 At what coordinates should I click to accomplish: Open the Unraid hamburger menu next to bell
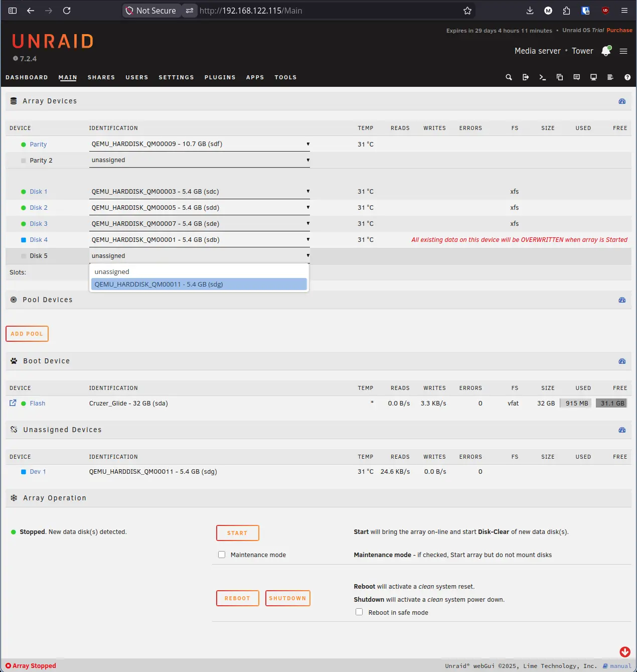pyautogui.click(x=623, y=51)
